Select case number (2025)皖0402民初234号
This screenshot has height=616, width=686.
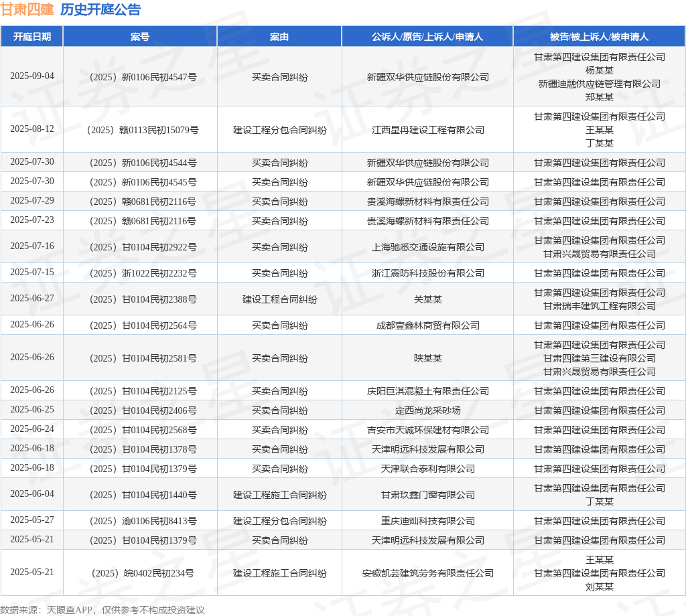pos(143,574)
